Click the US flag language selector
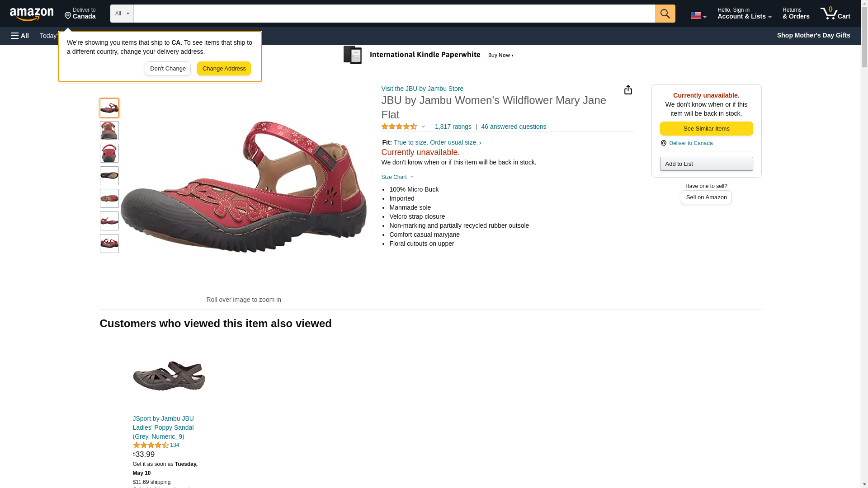The height and width of the screenshot is (488, 868). 698,15
